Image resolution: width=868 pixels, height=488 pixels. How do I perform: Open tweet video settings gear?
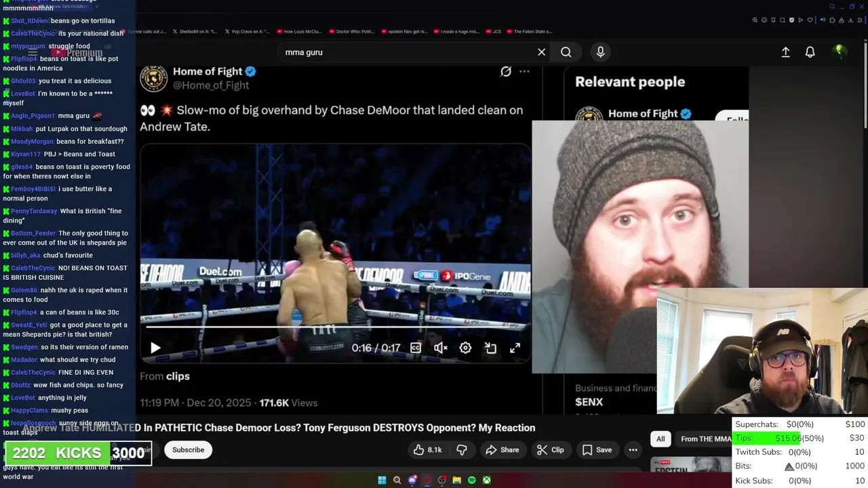[x=465, y=348]
